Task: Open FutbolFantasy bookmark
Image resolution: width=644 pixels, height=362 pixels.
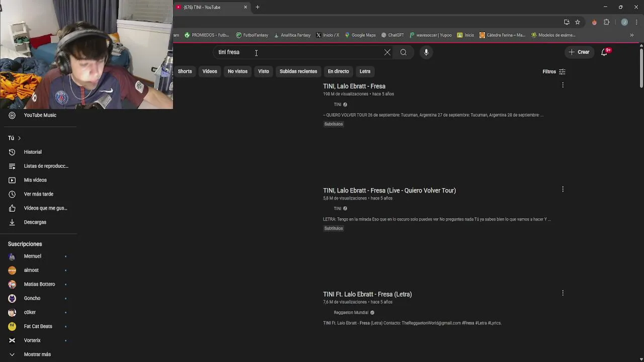Action: click(252, 35)
